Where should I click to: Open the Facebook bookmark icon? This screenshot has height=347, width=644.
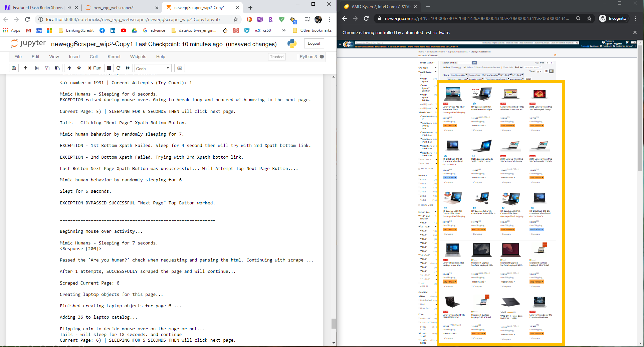click(102, 30)
